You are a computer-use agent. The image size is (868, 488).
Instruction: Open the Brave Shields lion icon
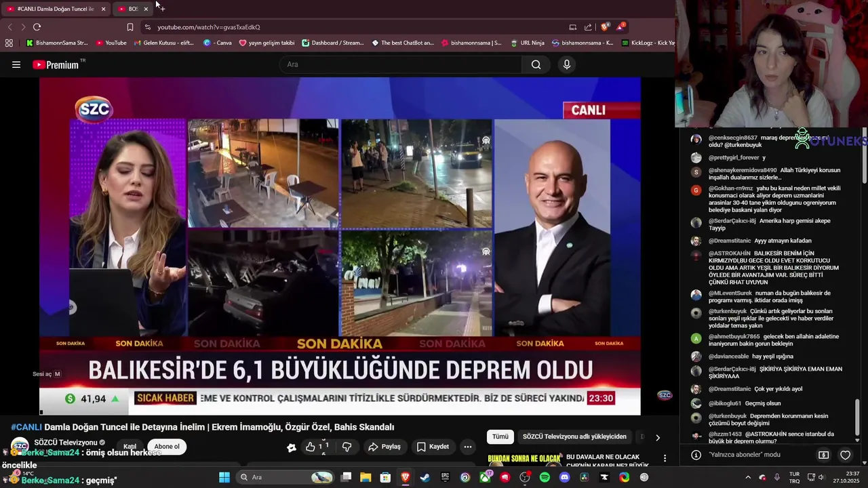[x=605, y=27]
